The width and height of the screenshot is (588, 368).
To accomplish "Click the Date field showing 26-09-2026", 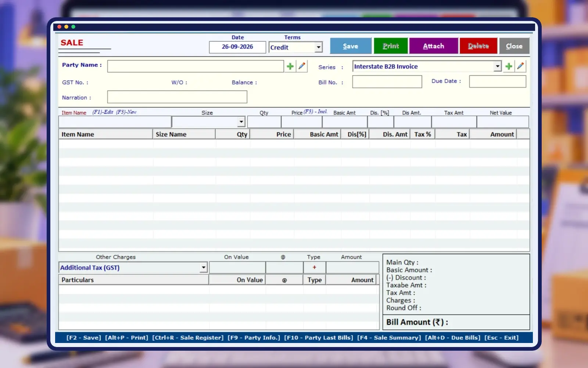I will coord(237,47).
